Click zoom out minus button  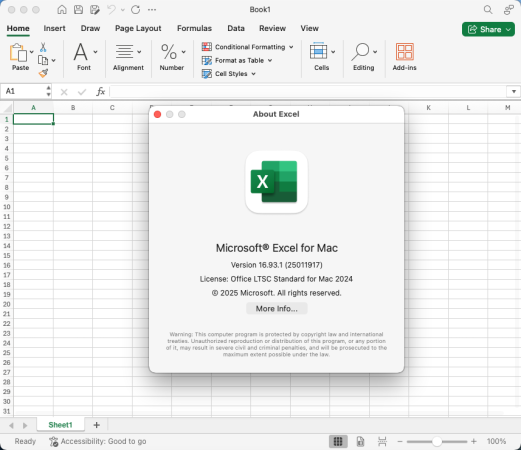tap(400, 442)
